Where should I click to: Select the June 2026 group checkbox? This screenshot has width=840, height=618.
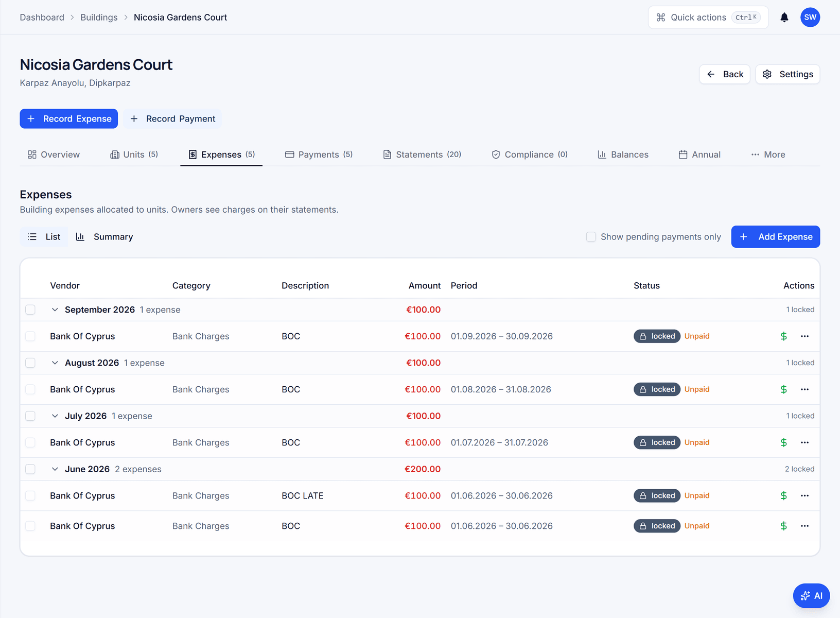tap(30, 469)
